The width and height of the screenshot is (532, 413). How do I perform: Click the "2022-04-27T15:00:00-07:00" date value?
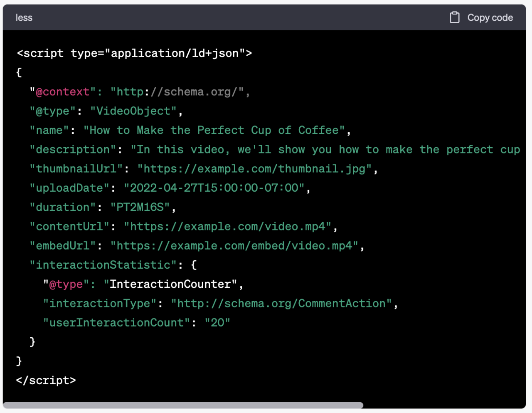tap(214, 188)
